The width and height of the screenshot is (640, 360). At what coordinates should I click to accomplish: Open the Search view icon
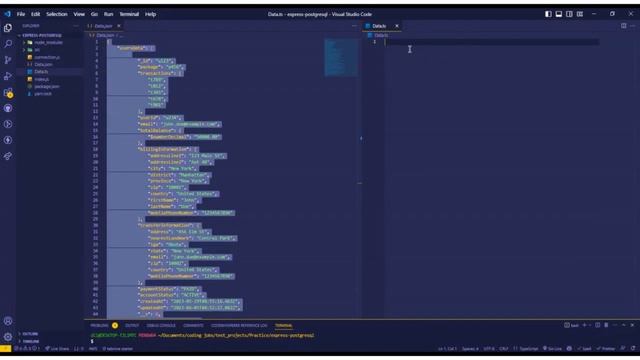point(8,44)
